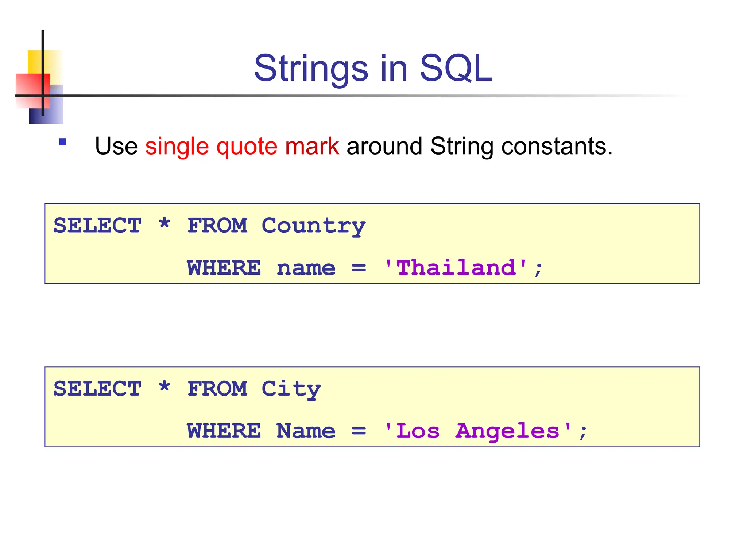Click 'WHERE' keyword in the second code box
The width and height of the screenshot is (747, 560).
pos(224,431)
